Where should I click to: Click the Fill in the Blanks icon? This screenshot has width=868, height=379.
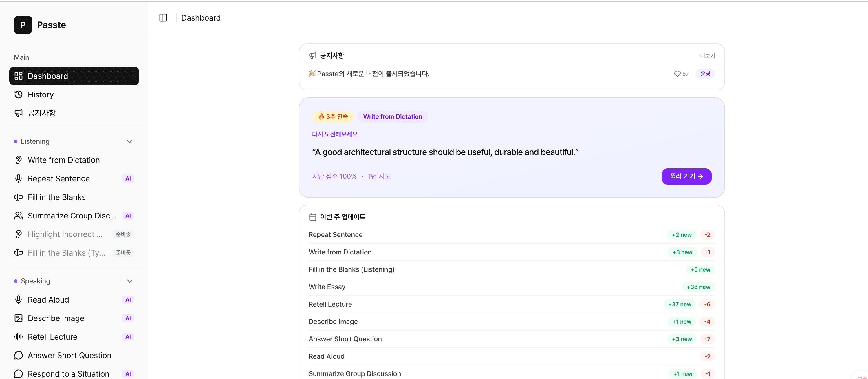pos(19,197)
